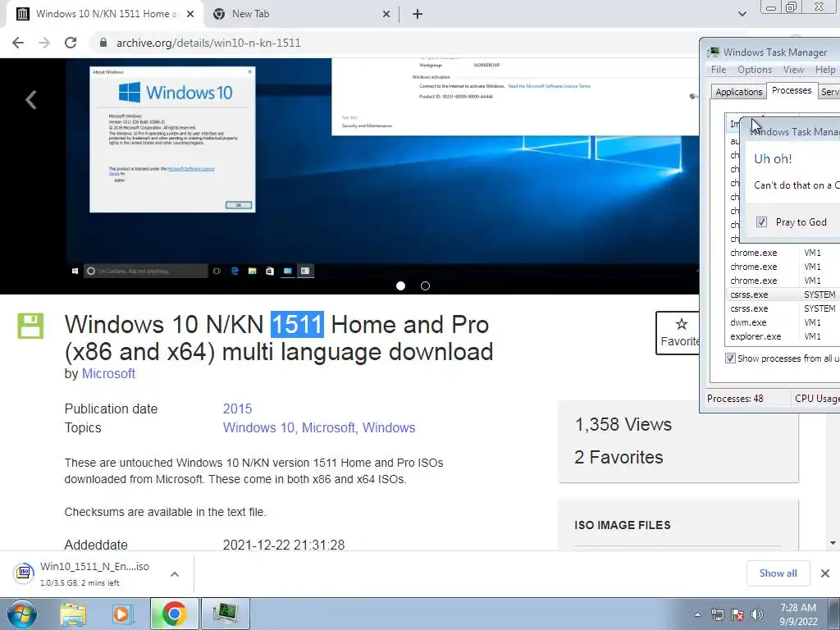Image resolution: width=840 pixels, height=630 pixels.
Task: Close the New Tab tab
Action: click(x=386, y=15)
